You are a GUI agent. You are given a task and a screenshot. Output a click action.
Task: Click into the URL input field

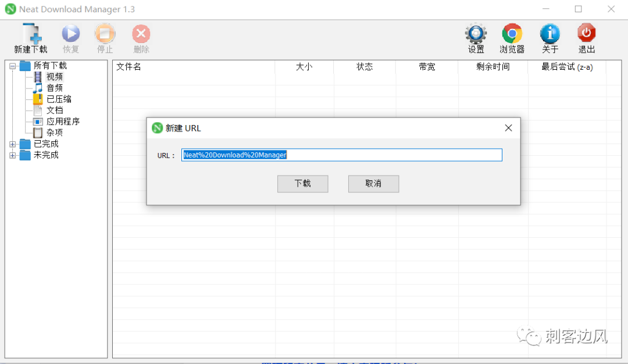(x=342, y=155)
